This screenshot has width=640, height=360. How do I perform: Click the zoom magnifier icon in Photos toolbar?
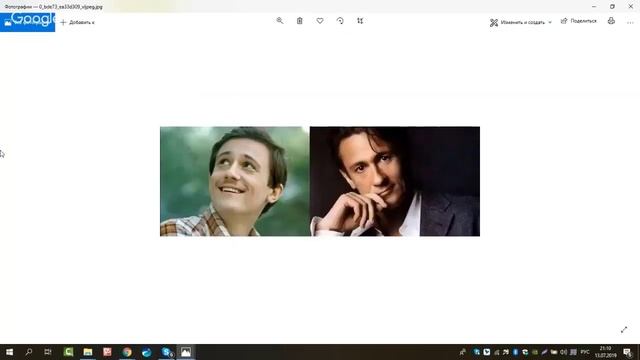pos(280,20)
